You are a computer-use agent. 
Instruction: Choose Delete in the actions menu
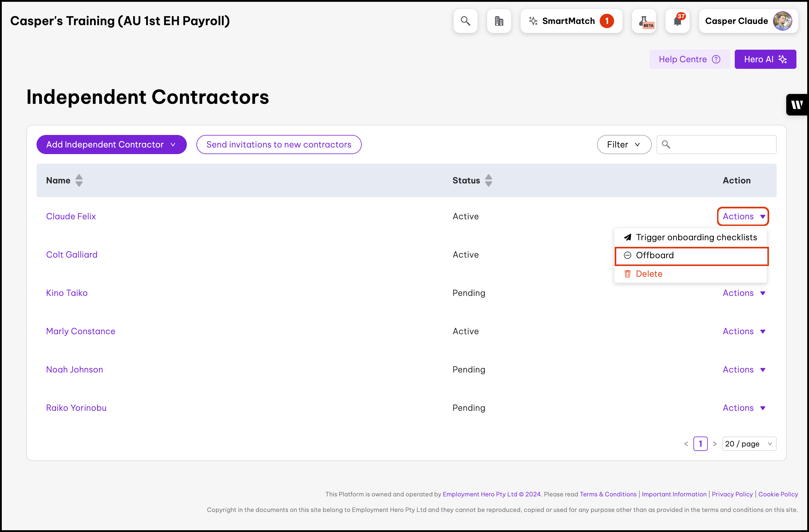pyautogui.click(x=649, y=274)
